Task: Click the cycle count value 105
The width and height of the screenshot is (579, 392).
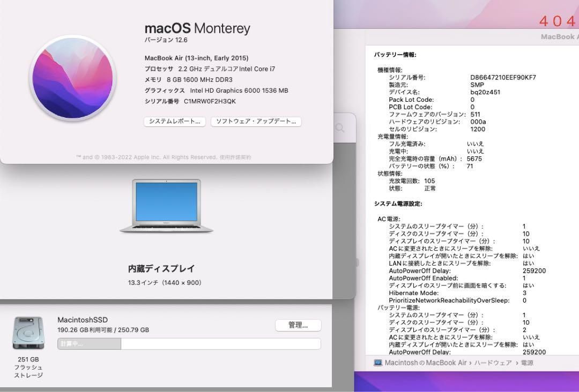Action: tap(429, 180)
